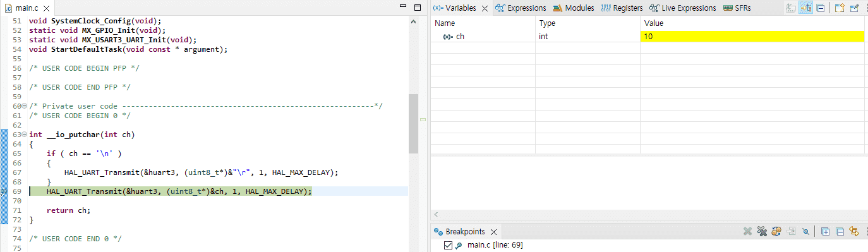This screenshot has width=868, height=252.
Task: Click the Pin to Debug Context icon
Action: pos(855,8)
